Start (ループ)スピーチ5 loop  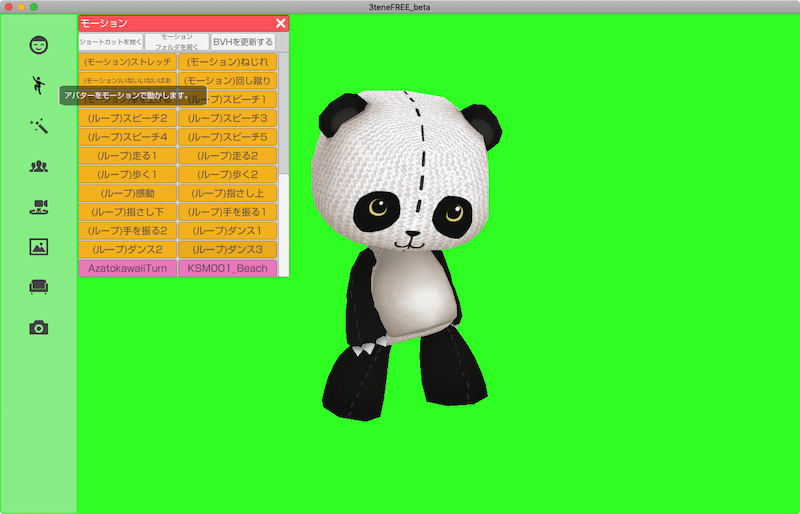point(228,137)
